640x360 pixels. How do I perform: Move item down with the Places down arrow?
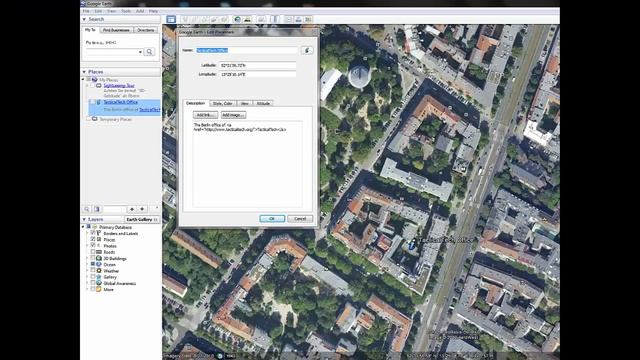click(142, 209)
